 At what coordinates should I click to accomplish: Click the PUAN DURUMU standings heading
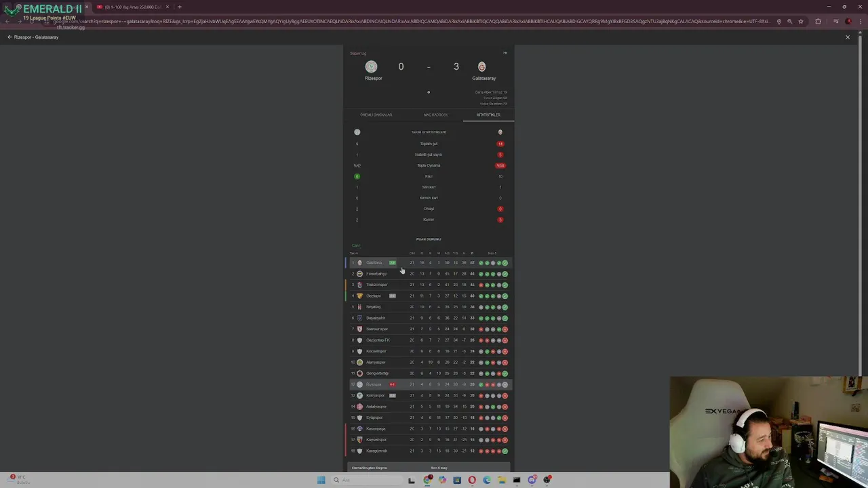pos(429,239)
